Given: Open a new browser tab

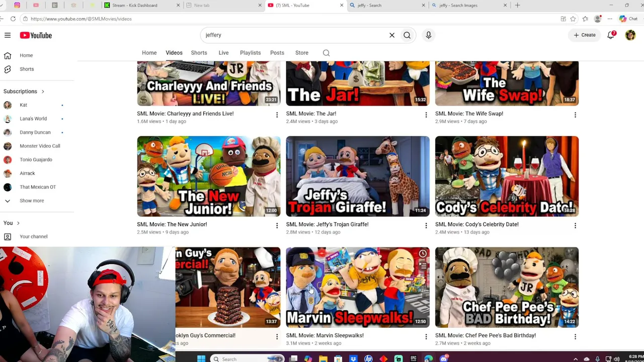Looking at the screenshot, I should coord(517,5).
